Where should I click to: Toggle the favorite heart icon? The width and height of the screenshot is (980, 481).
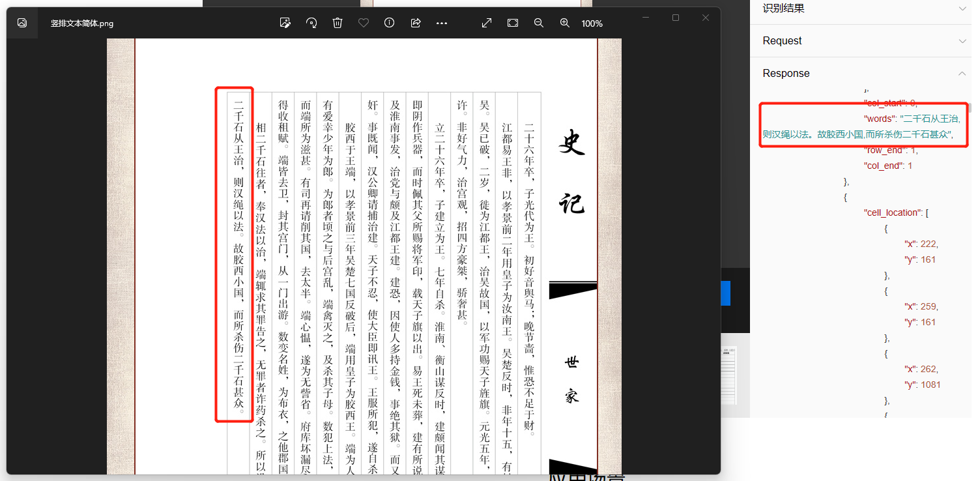point(364,23)
